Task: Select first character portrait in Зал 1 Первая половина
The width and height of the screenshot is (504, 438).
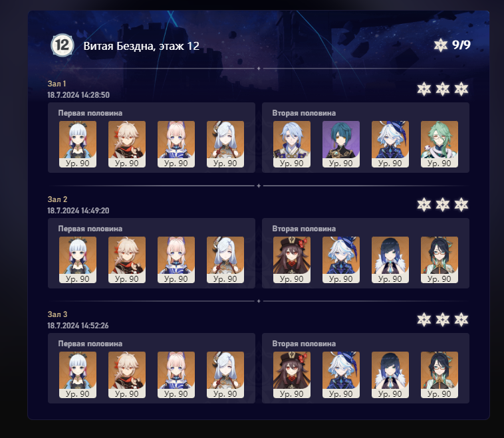Action: pyautogui.click(x=78, y=144)
